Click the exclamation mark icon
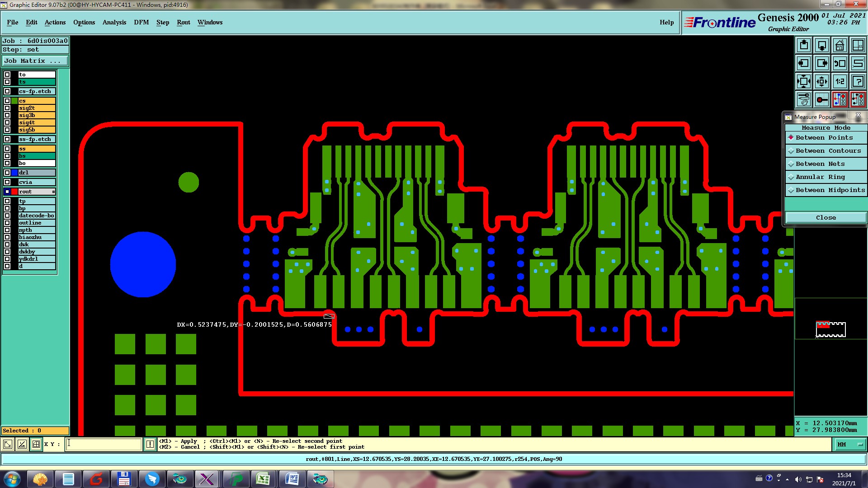Image resolution: width=868 pixels, height=488 pixels. (x=150, y=444)
